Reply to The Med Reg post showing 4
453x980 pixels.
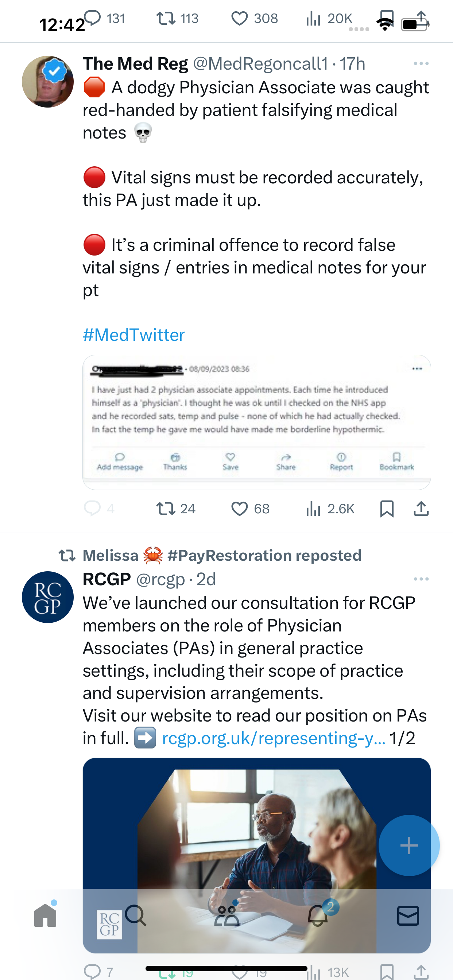pos(99,509)
